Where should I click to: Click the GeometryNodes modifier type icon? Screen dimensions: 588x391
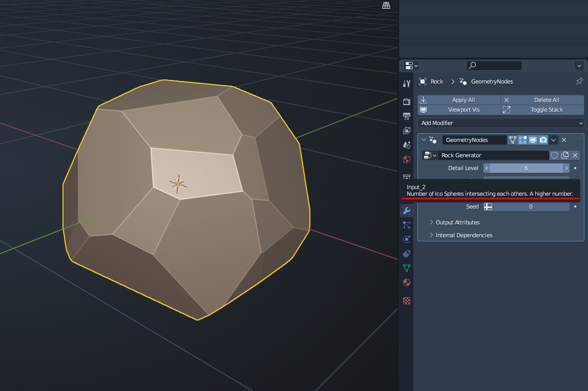pos(433,140)
